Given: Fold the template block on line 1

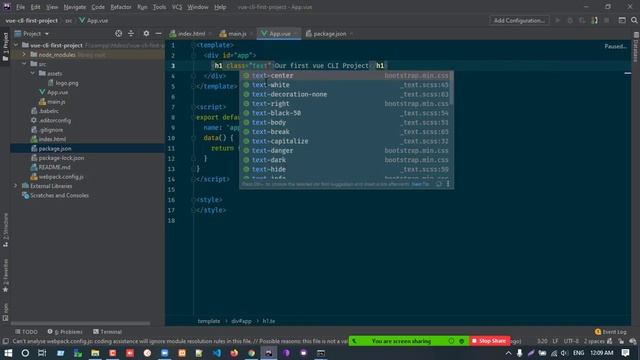Looking at the screenshot, I should click(193, 45).
